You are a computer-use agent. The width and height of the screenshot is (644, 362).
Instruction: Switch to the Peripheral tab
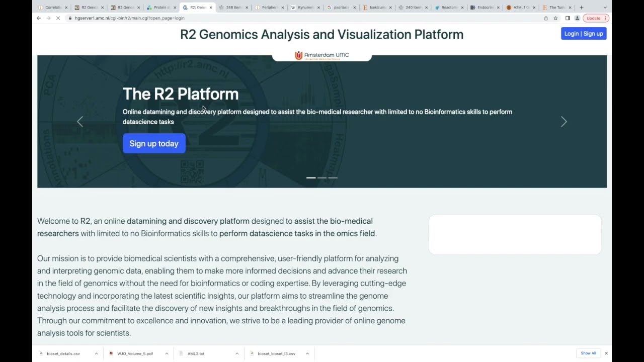coord(269,8)
